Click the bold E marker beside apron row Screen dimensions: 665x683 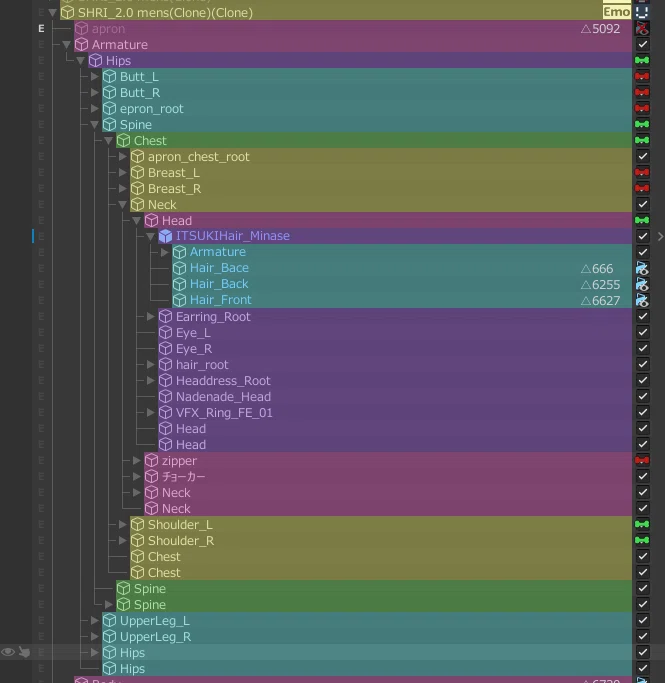(41, 29)
